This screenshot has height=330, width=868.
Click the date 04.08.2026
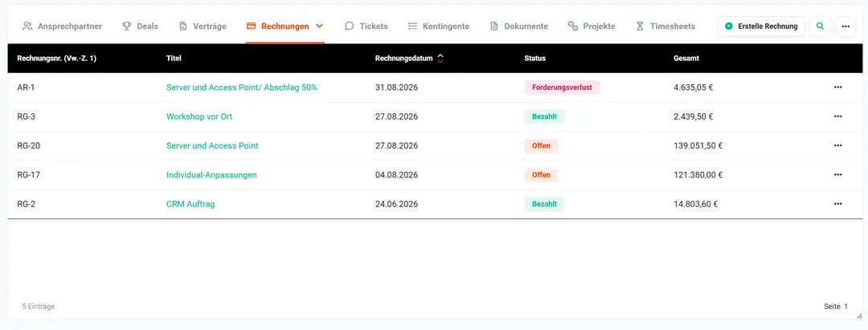pos(396,175)
